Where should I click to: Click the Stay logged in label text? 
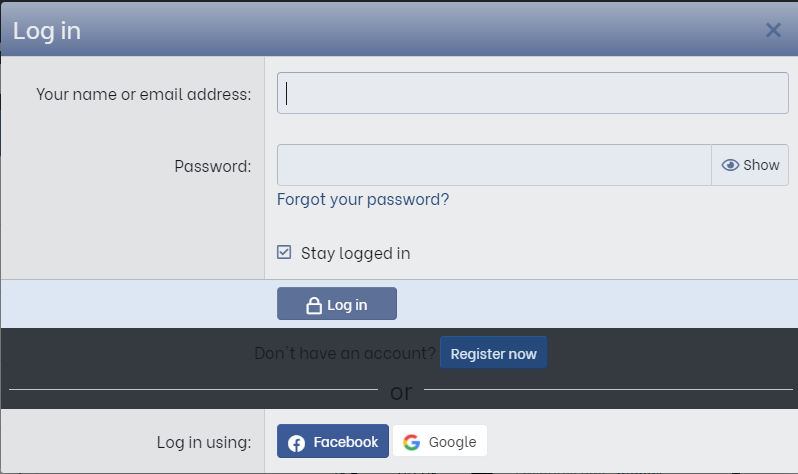pos(355,253)
